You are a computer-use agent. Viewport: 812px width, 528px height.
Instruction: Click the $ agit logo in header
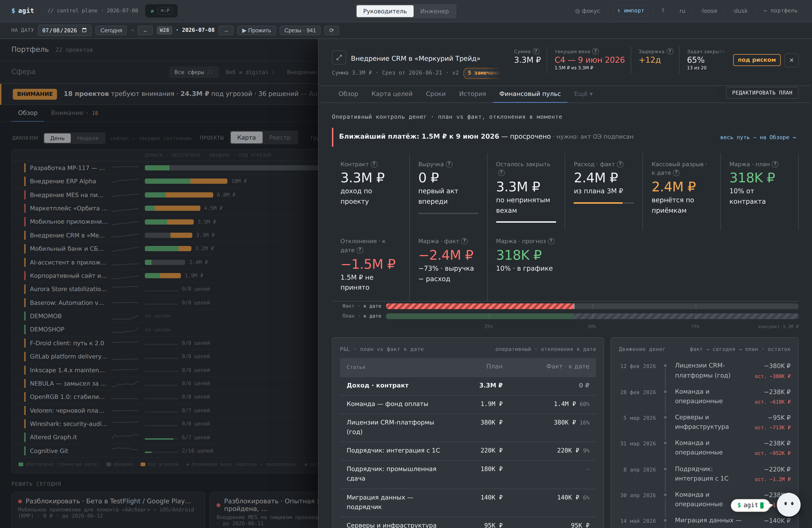[x=23, y=11]
